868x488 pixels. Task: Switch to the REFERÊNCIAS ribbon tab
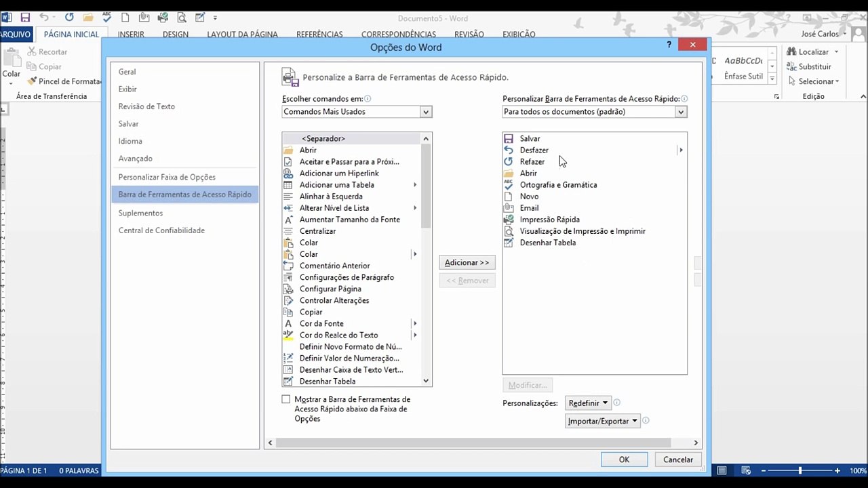coord(319,35)
